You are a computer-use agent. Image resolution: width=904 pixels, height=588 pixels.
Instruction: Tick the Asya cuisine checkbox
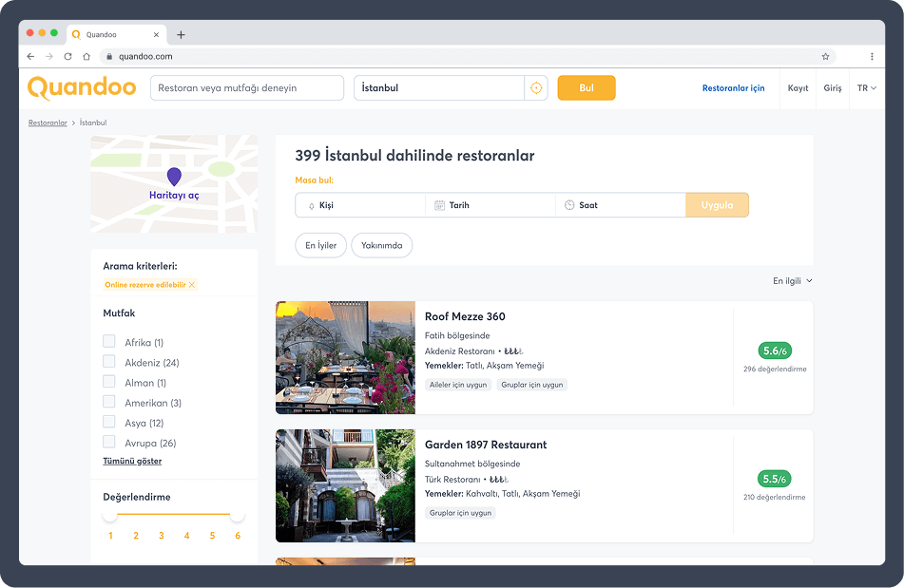(109, 423)
